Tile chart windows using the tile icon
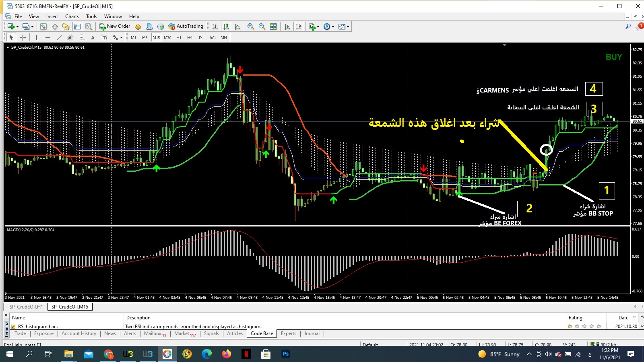644x362 pixels. tap(273, 27)
